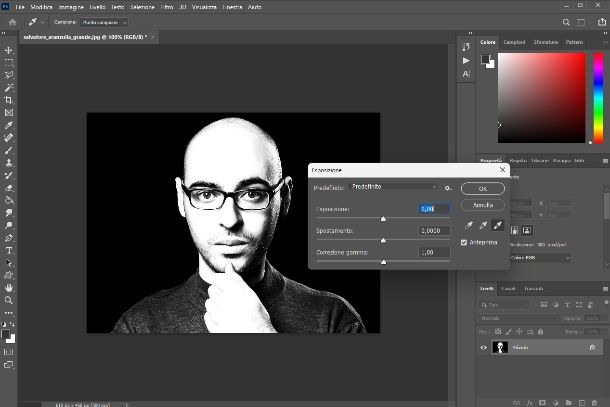Open the Properties panel flyout menu

(x=605, y=161)
